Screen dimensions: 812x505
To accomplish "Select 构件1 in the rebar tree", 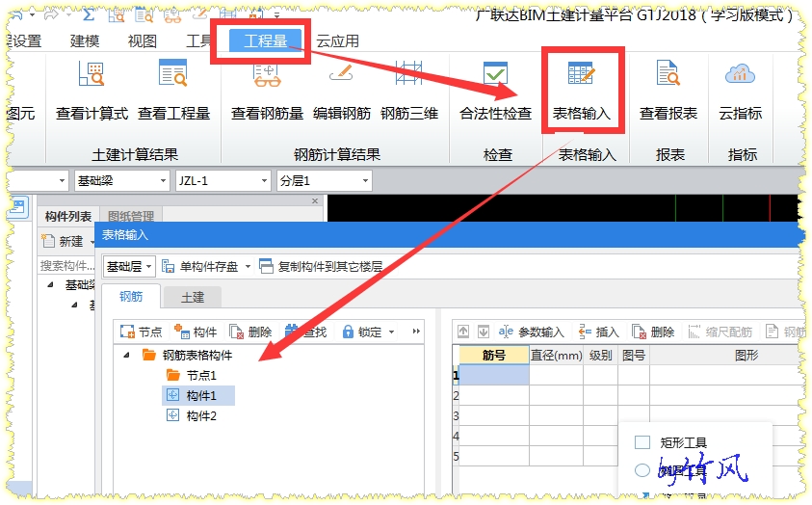I will coord(198,396).
